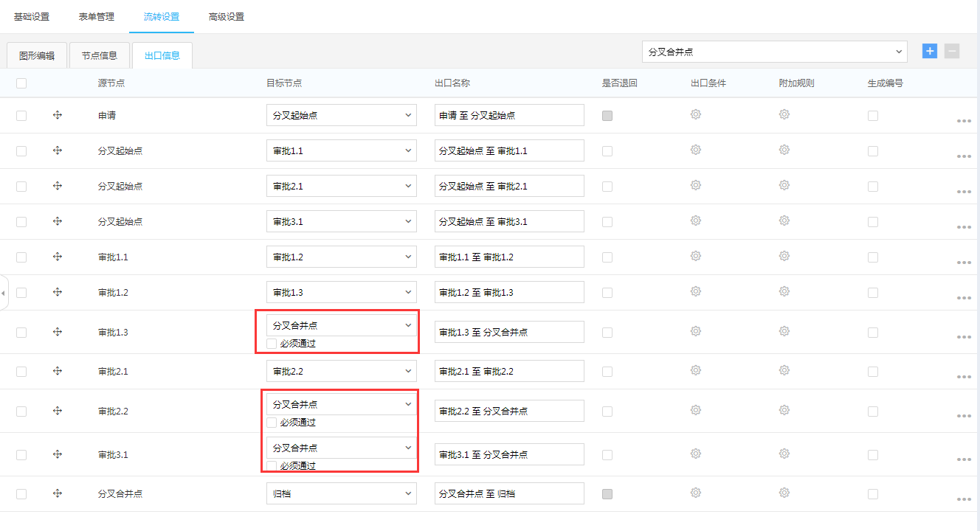Expand the top 分叉合并点 node dropdown

774,52
